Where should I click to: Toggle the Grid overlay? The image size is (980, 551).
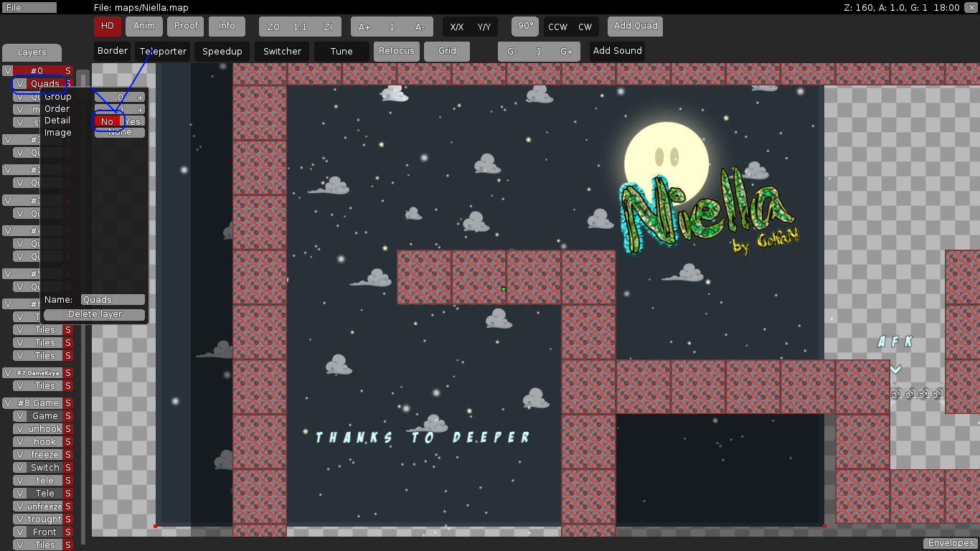(446, 51)
